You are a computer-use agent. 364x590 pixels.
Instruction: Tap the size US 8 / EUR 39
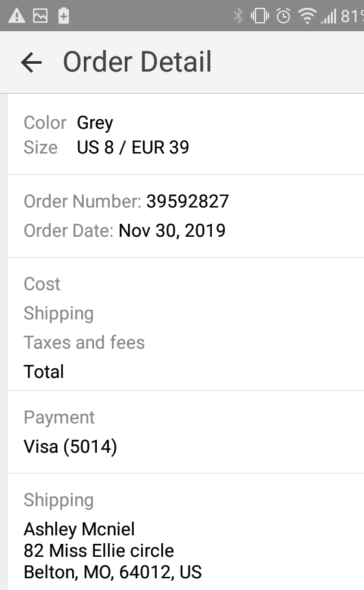pyautogui.click(x=133, y=147)
